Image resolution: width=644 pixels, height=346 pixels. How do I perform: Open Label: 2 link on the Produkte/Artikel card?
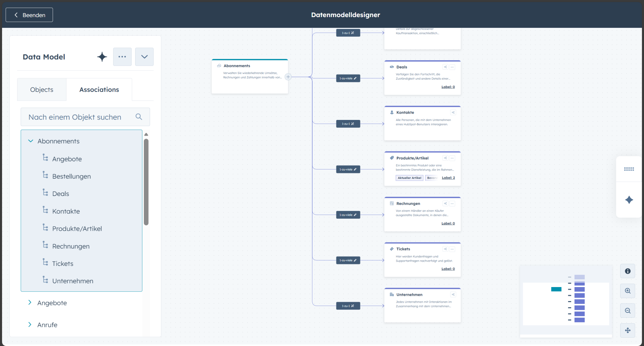[x=448, y=178]
